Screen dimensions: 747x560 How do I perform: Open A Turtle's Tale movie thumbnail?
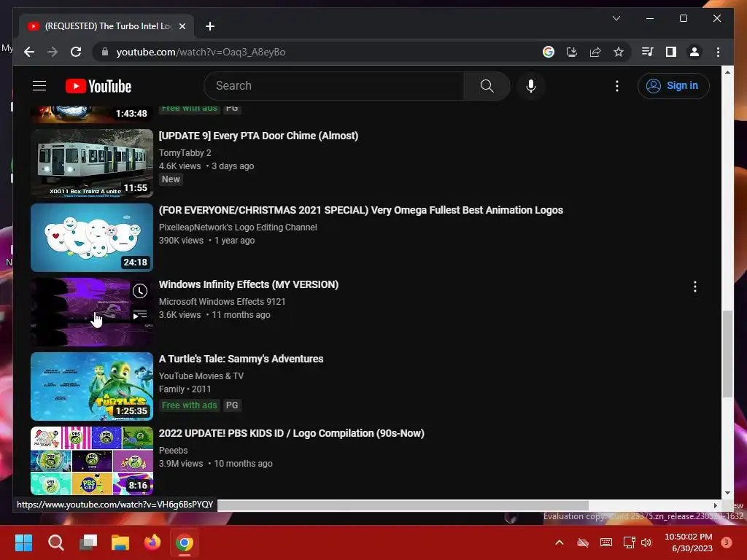point(92,386)
